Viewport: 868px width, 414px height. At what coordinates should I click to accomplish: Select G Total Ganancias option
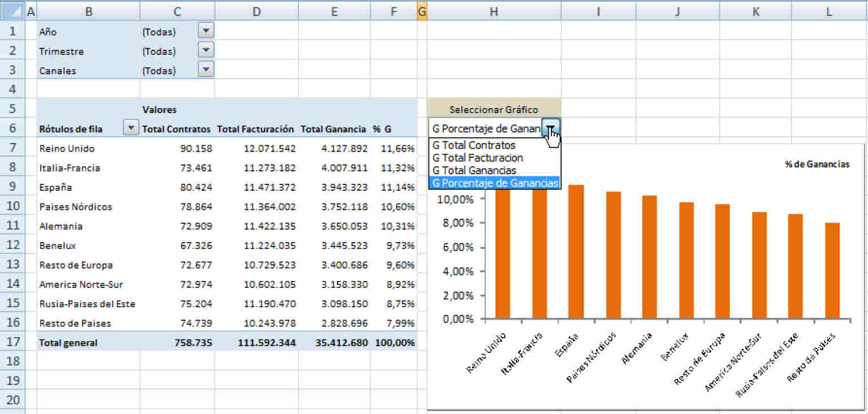474,170
